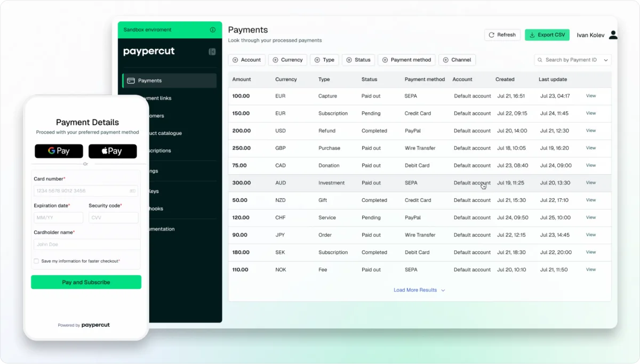Click Jul 23, 08:40 created cell
The width and height of the screenshot is (640, 364).
513,165
